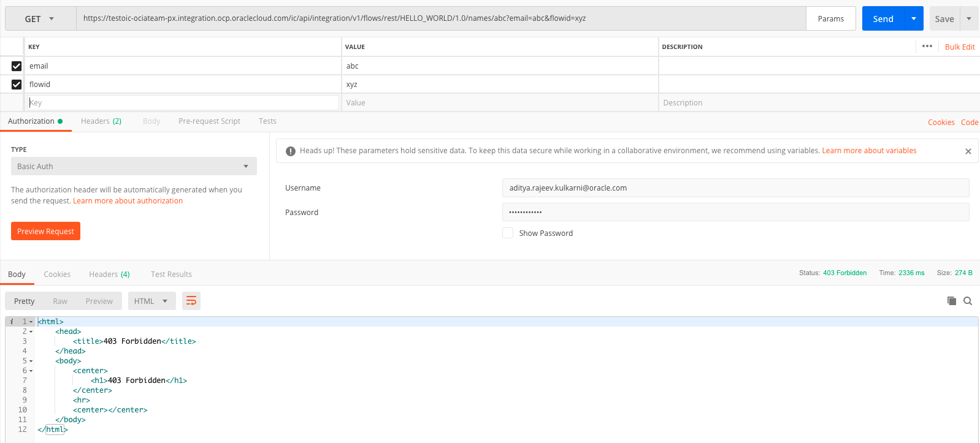Viewport: 980px width, 443px height.
Task: Uncheck the email parameter checkbox
Action: click(x=17, y=66)
